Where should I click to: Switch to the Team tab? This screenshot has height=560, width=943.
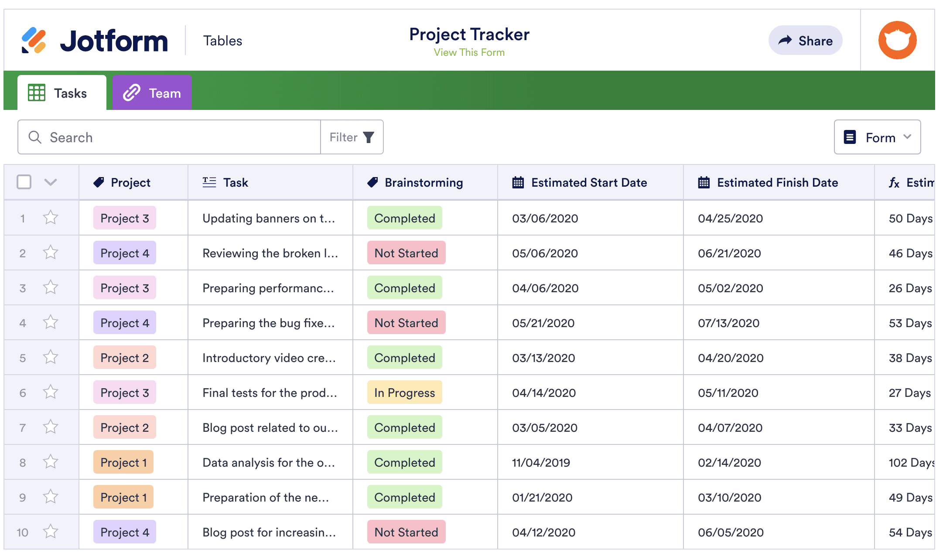tap(152, 93)
